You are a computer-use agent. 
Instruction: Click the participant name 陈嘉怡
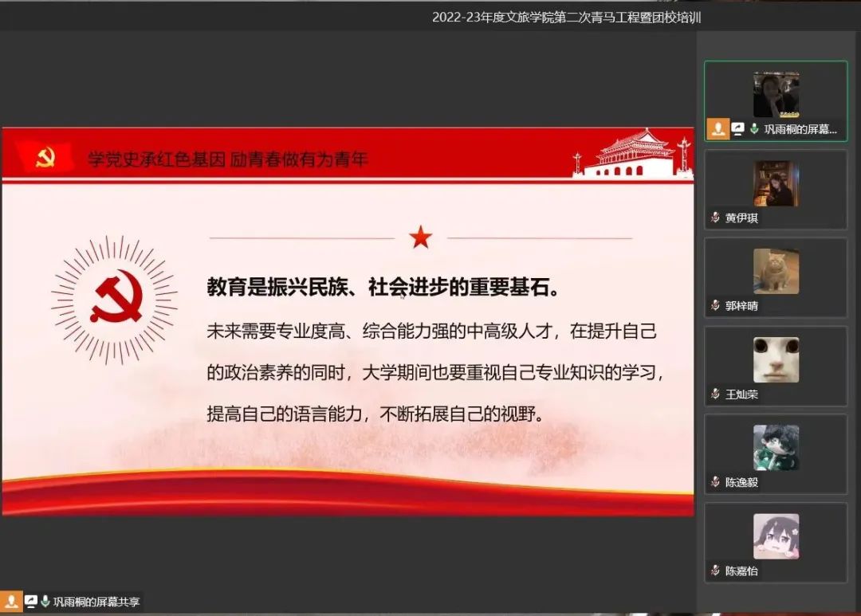(741, 571)
